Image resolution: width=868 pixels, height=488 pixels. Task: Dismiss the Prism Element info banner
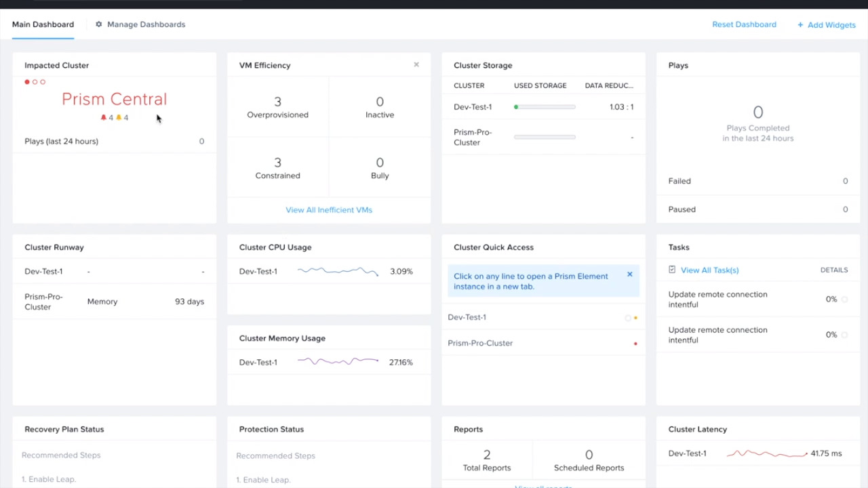629,274
